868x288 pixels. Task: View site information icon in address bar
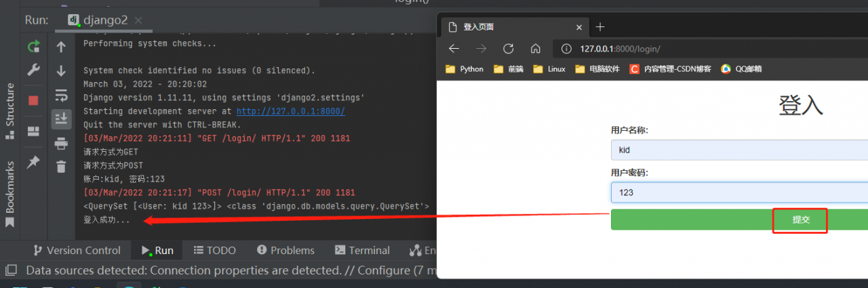tap(566, 49)
